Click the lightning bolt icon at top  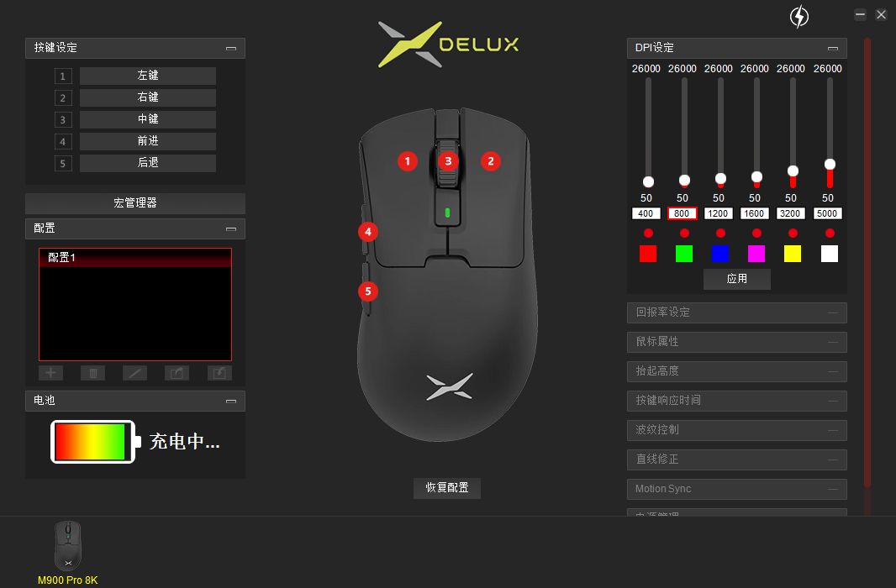798,17
